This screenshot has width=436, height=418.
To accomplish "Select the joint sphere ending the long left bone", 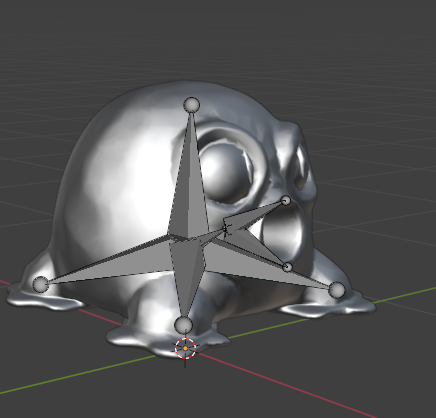I will [x=41, y=284].
